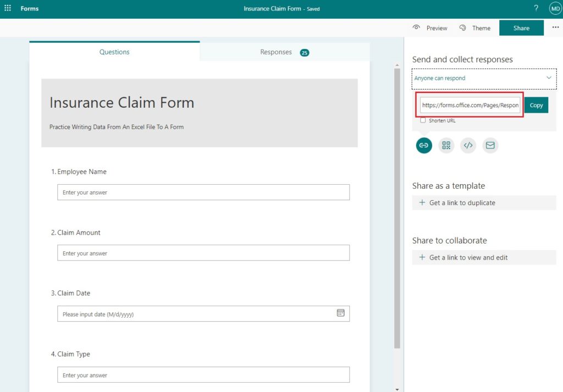Image resolution: width=563 pixels, height=392 pixels.
Task: Open the QR code sharing option
Action: 446,145
